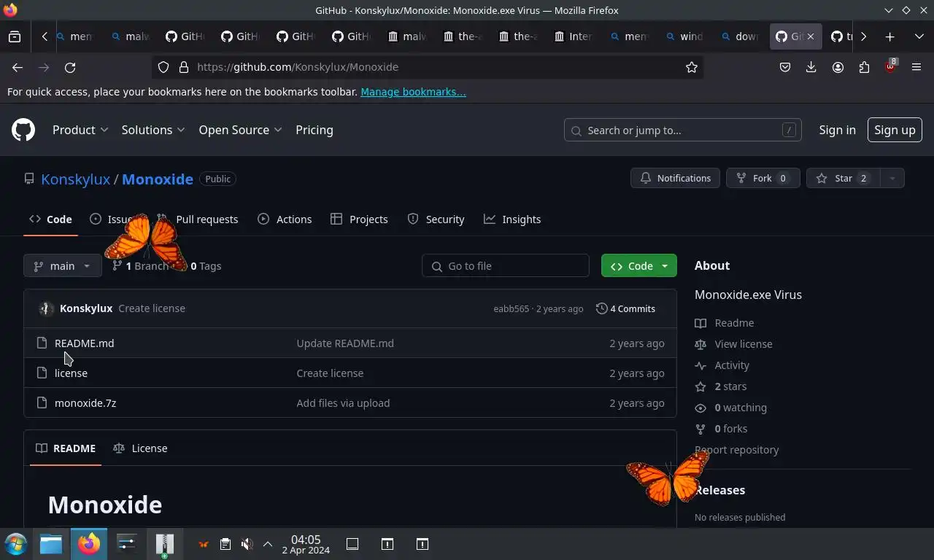Image resolution: width=934 pixels, height=560 pixels.
Task: Open the Extensions puzzle icon
Action: pyautogui.click(x=864, y=67)
